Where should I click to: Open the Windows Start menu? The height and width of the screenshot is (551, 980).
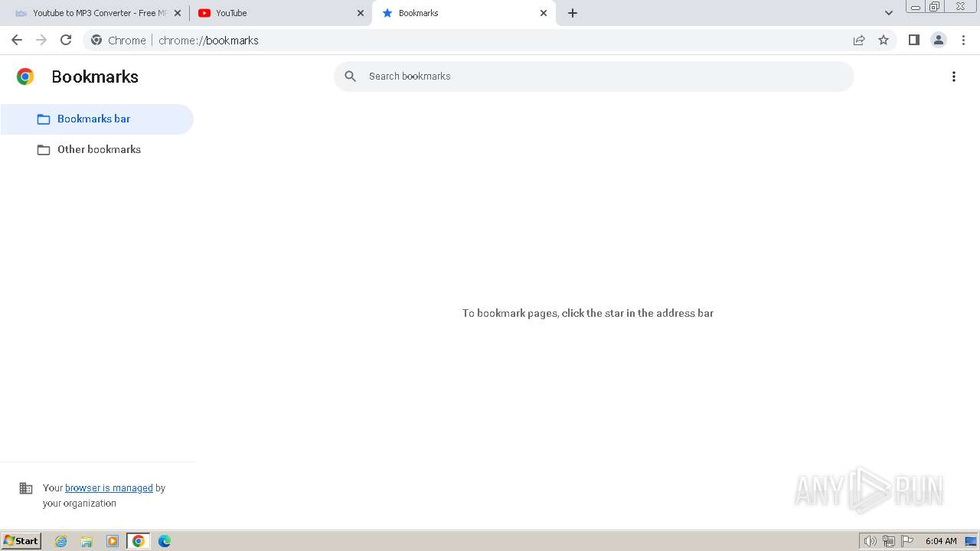coord(21,541)
